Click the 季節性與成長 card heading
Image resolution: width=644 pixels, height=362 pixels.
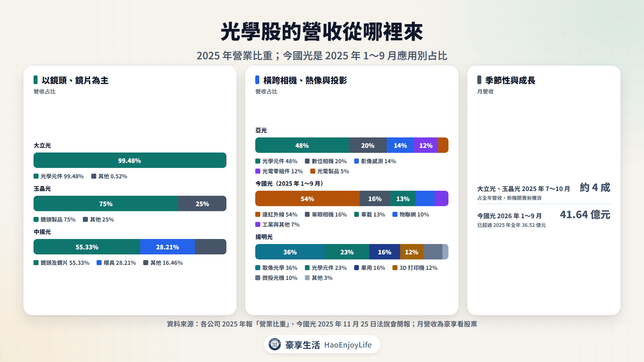click(510, 80)
